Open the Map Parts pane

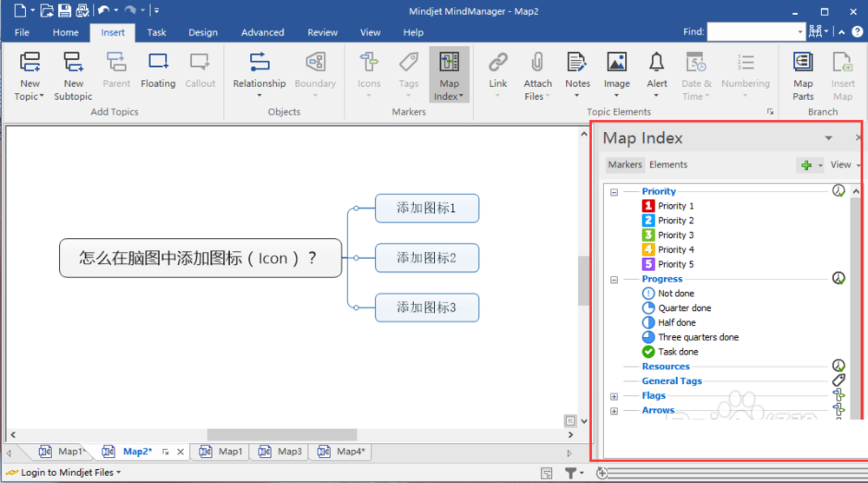pos(803,76)
